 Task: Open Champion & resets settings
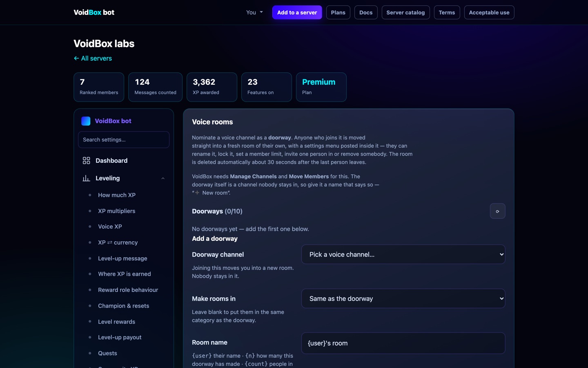(x=123, y=306)
